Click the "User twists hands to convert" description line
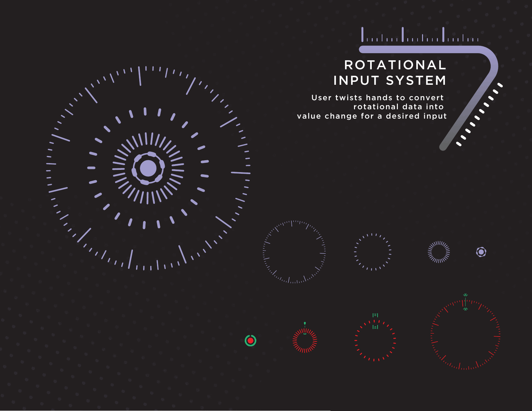The width and height of the screenshot is (532, 411). tap(377, 98)
